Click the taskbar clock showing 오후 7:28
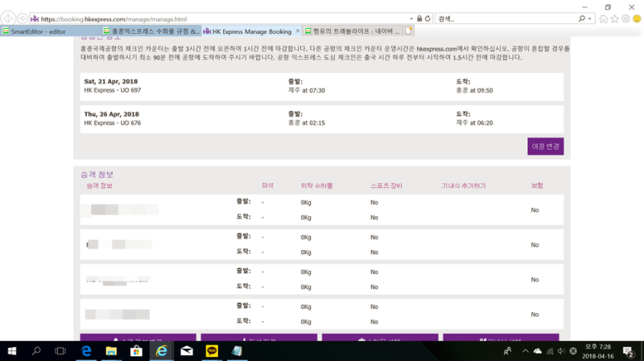644x361 pixels. tap(598, 351)
